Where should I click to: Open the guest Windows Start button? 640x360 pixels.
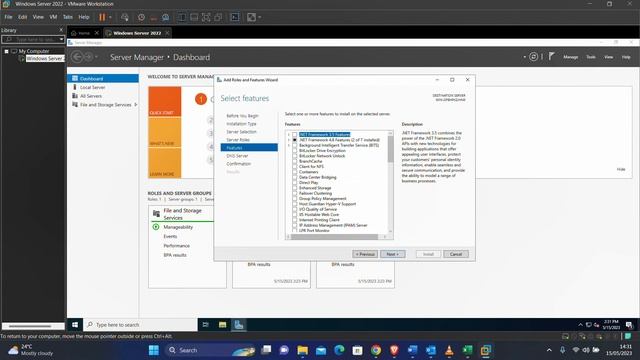pos(75,324)
